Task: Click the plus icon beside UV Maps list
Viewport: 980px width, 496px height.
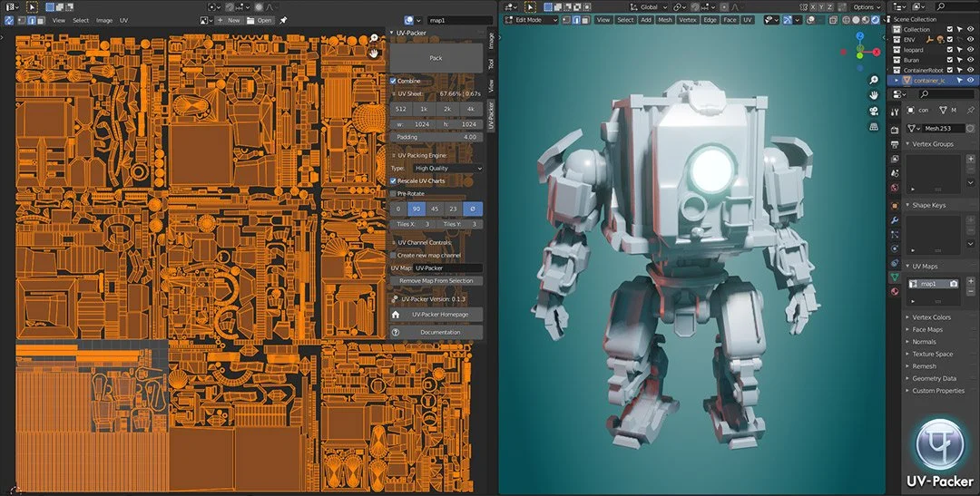Action: 970,282
